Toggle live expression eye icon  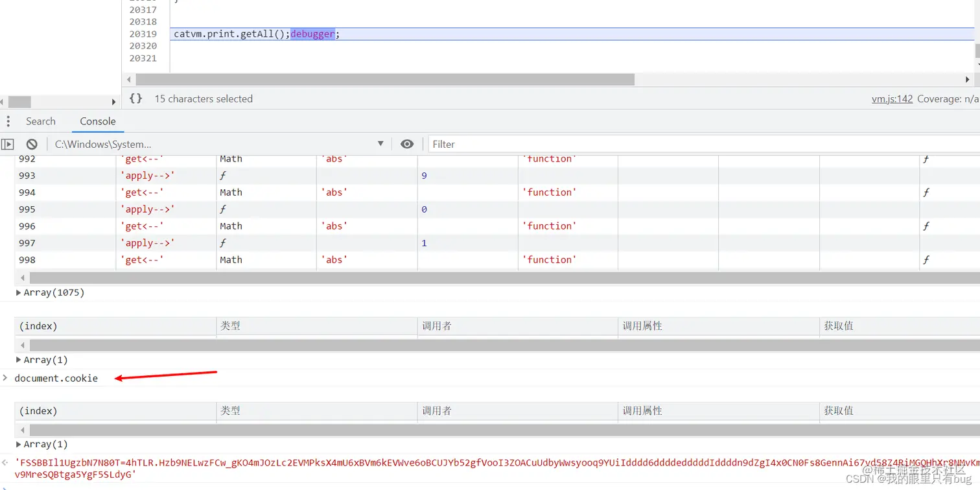(407, 144)
